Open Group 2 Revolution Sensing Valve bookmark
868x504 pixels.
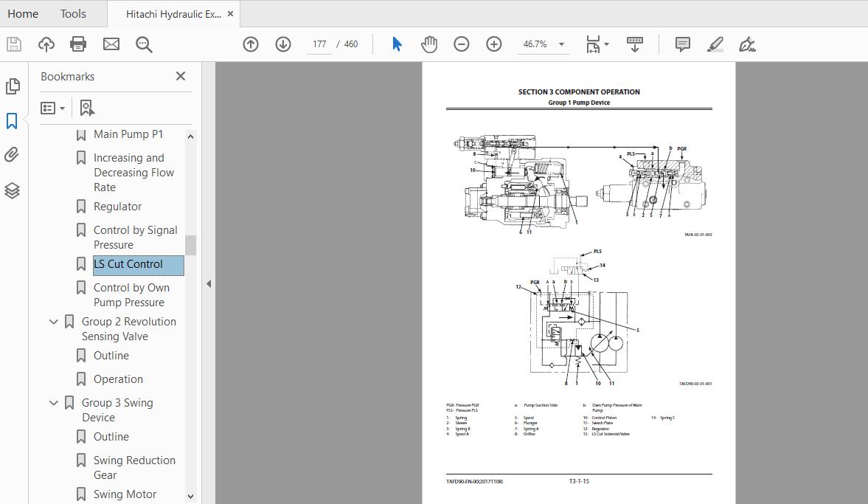click(129, 328)
